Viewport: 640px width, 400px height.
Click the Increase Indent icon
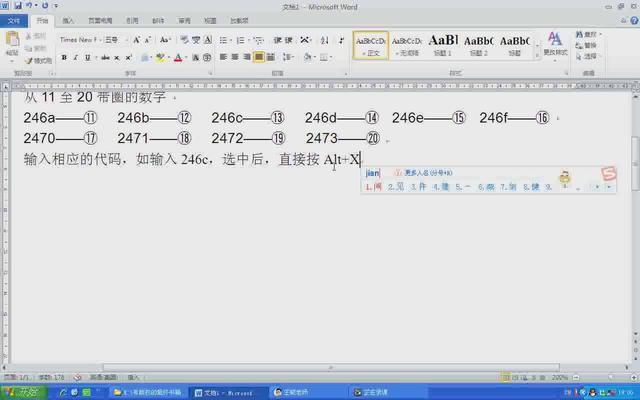289,40
